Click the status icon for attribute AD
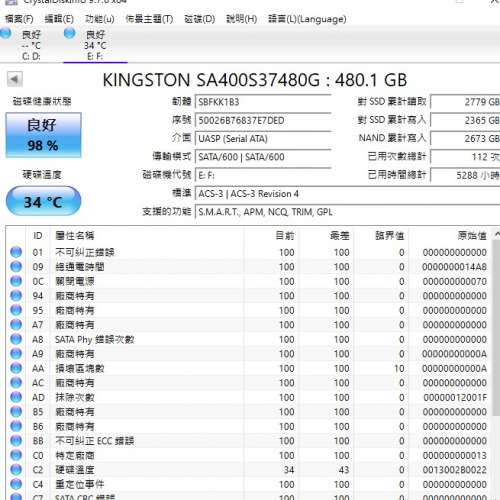Screen dimensions: 500x500 point(16,397)
